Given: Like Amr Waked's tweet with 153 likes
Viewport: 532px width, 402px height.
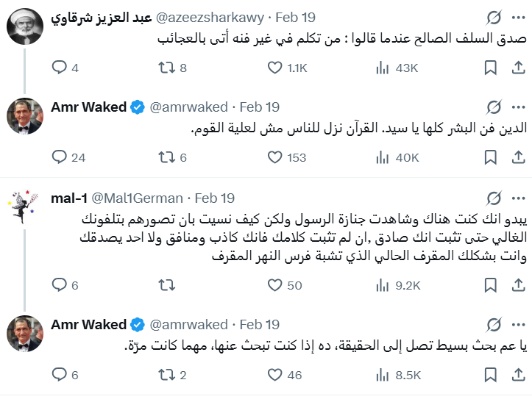Looking at the screenshot, I should (x=274, y=157).
